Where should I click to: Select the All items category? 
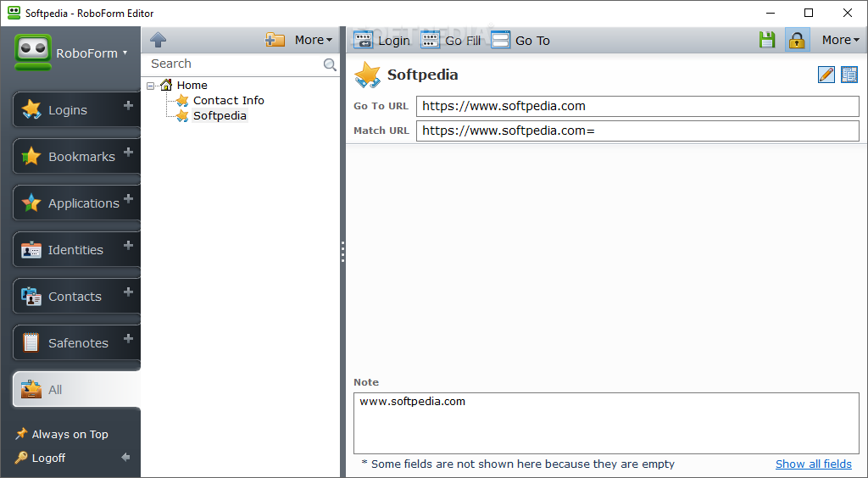pyautogui.click(x=76, y=390)
